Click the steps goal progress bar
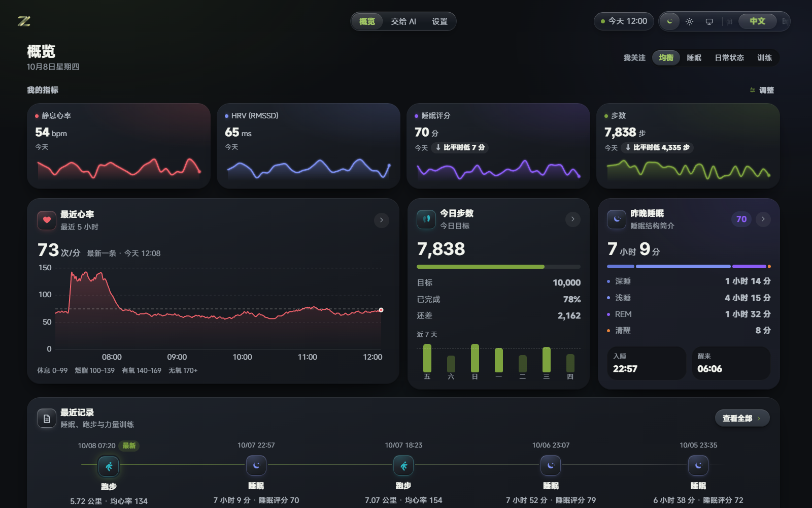The height and width of the screenshot is (508, 812). 498,267
